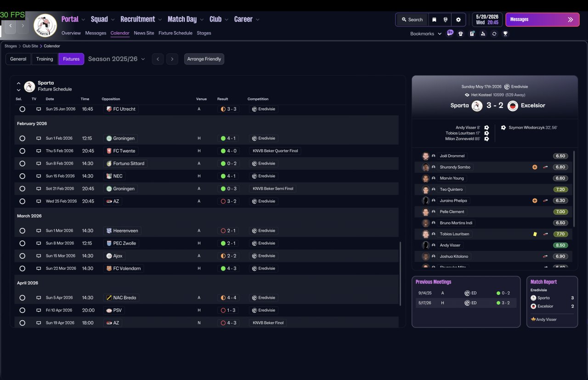Open the globe icon in top toolbar
Image resolution: width=588 pixels, height=380 pixels.
(446, 20)
